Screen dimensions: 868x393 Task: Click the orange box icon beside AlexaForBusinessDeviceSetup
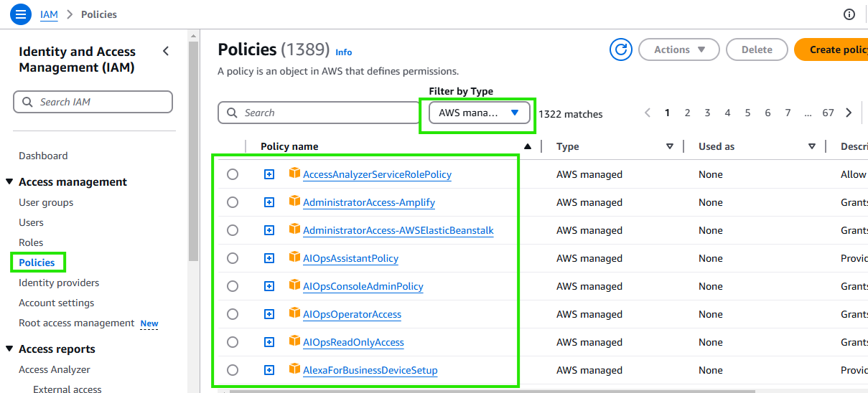(294, 369)
